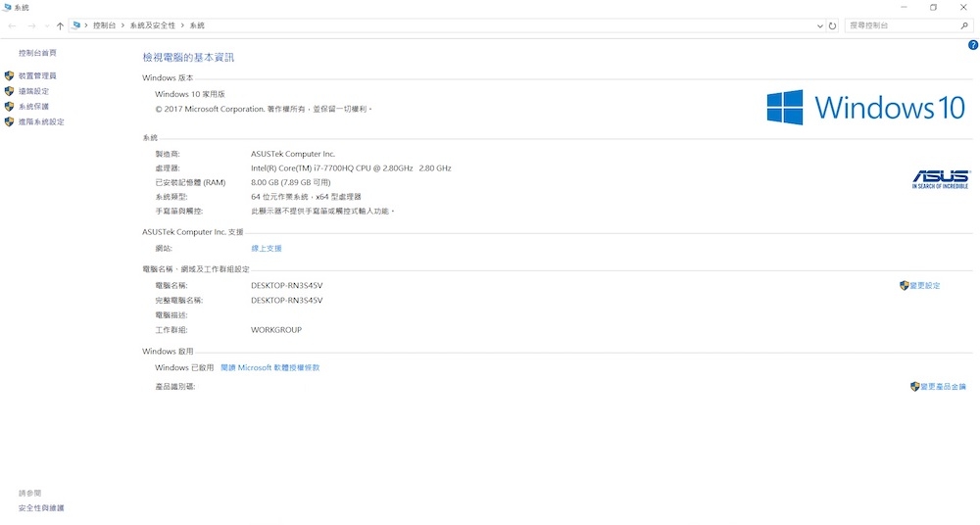The width and height of the screenshot is (980, 525).
Task: Open 進階系統設定 in sidebar
Action: click(41, 121)
